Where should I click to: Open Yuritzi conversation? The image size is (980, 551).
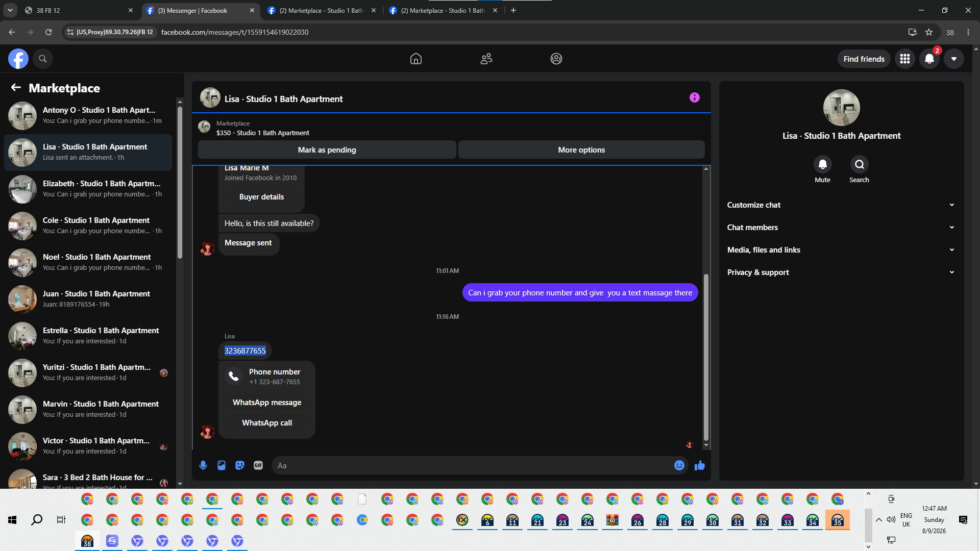click(88, 373)
